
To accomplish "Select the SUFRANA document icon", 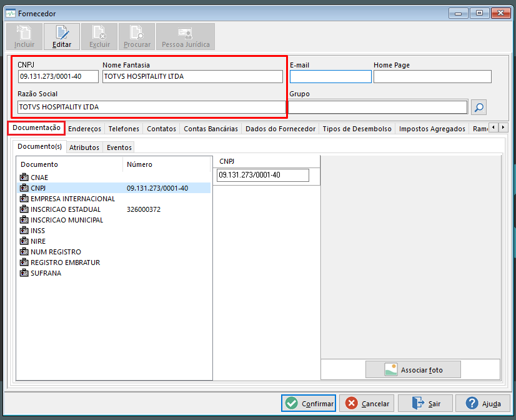I will point(24,273).
